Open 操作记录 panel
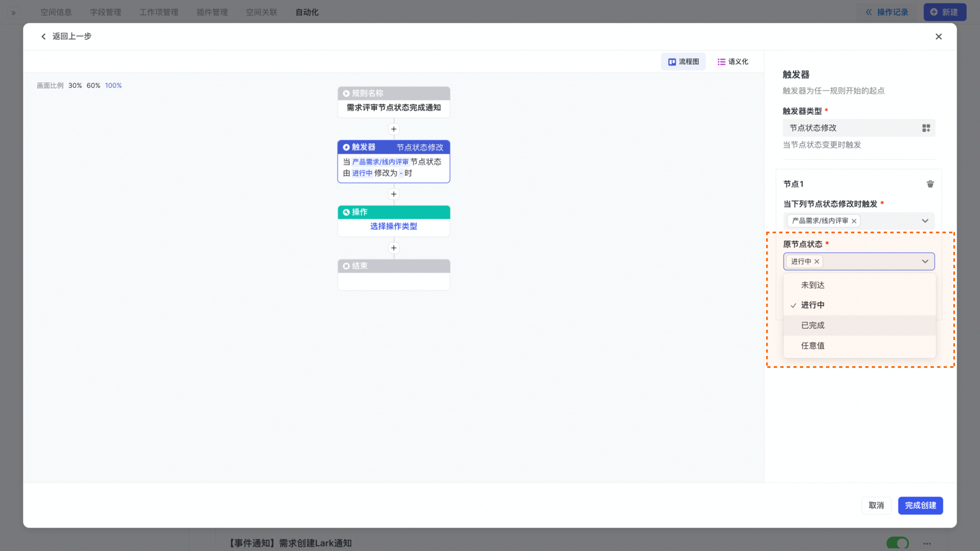The height and width of the screenshot is (551, 980). pos(887,12)
